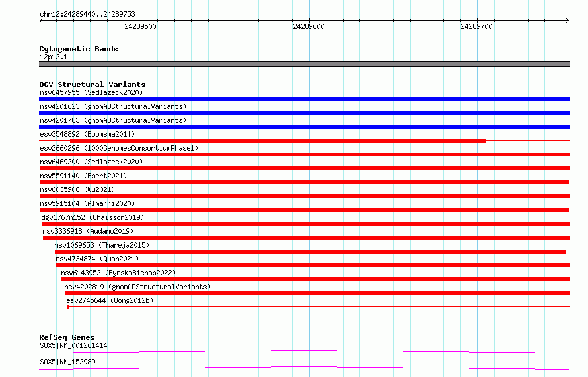Screen dimensions: 588x377
Task: Select the red bar under nsv6035906
Action: [x=304, y=196]
